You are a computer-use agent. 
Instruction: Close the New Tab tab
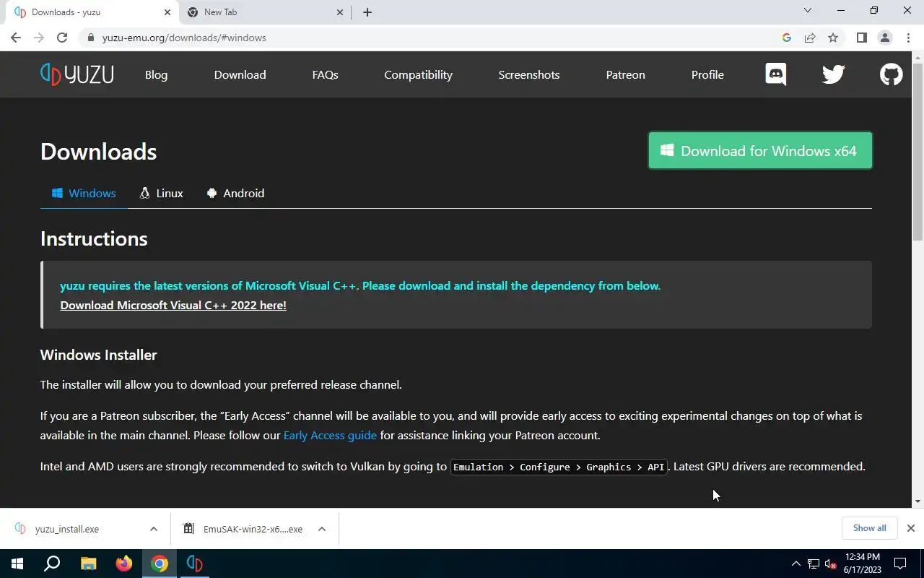[341, 12]
